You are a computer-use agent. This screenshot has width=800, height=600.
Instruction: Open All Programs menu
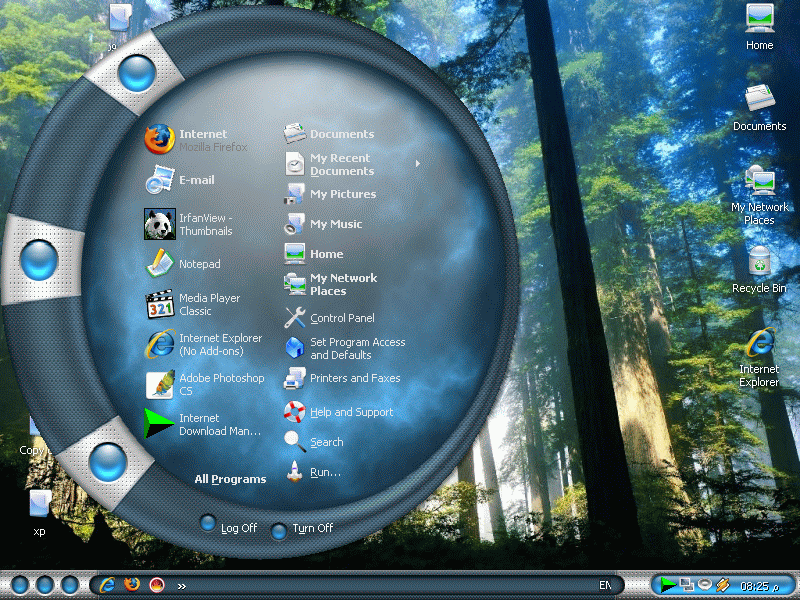[228, 478]
